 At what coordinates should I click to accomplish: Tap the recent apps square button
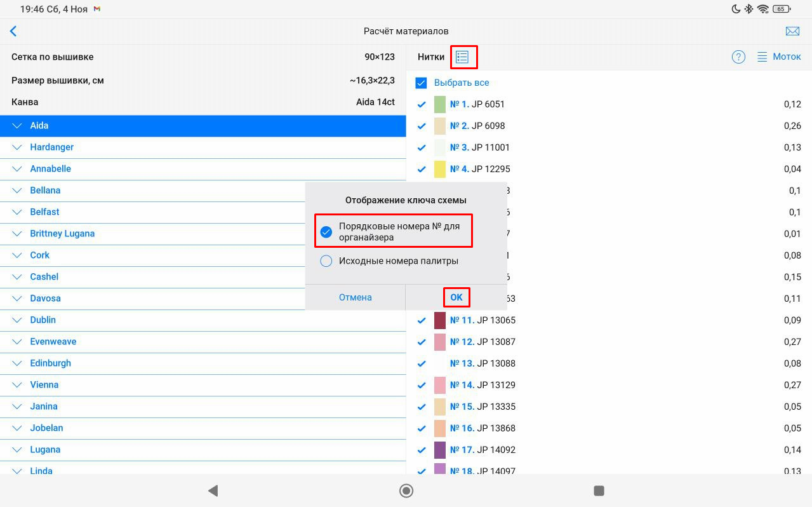[x=598, y=490]
